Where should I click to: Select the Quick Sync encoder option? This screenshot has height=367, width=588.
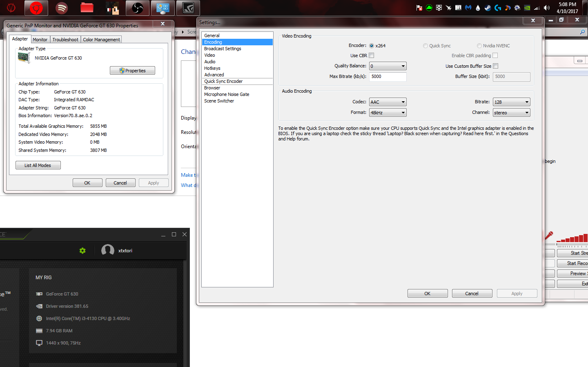click(425, 46)
